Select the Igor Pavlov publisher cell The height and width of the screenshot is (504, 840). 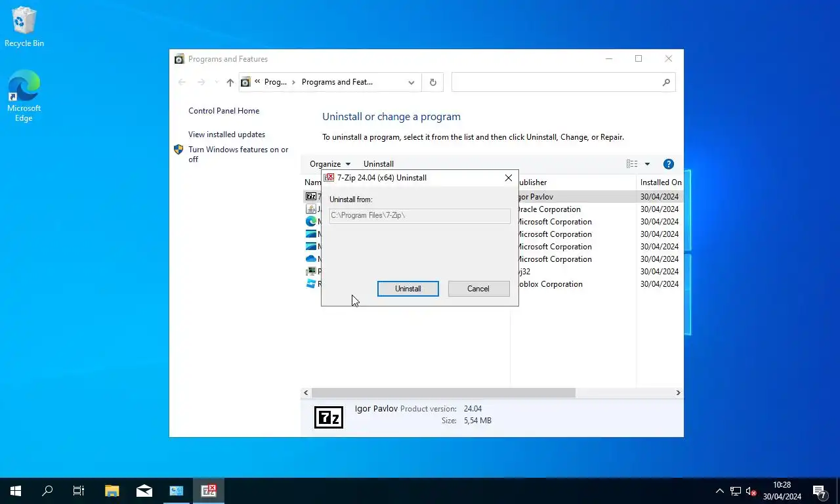pyautogui.click(x=535, y=197)
